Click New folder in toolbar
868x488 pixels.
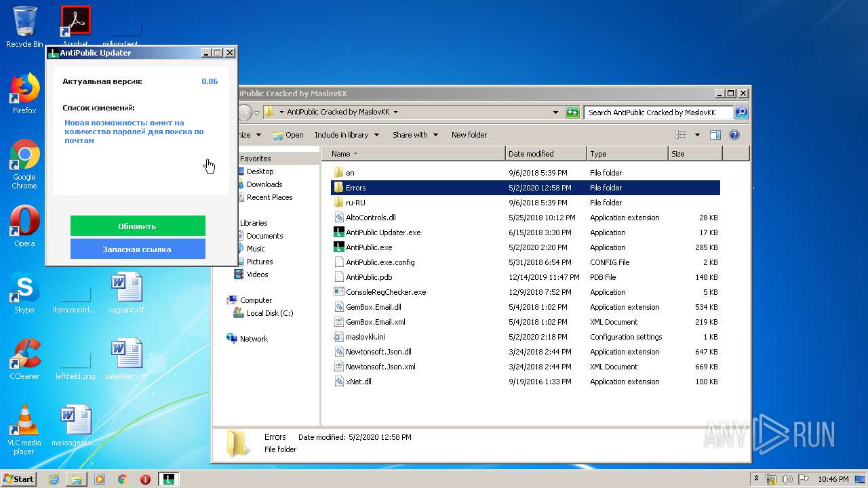pyautogui.click(x=469, y=135)
